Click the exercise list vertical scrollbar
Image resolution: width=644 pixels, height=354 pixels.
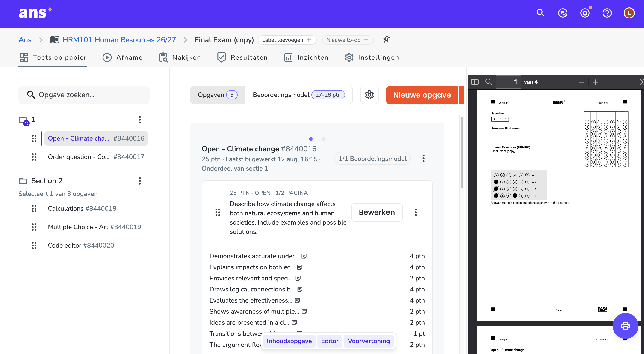(x=462, y=152)
